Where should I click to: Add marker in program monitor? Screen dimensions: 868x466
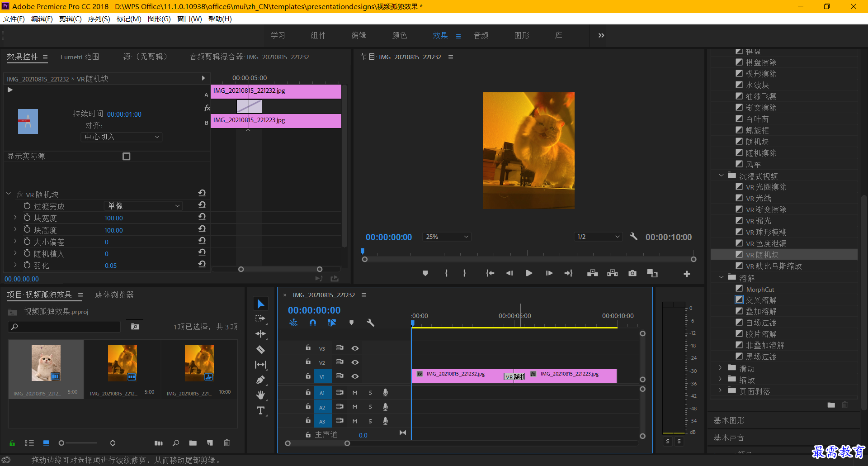pyautogui.click(x=425, y=273)
